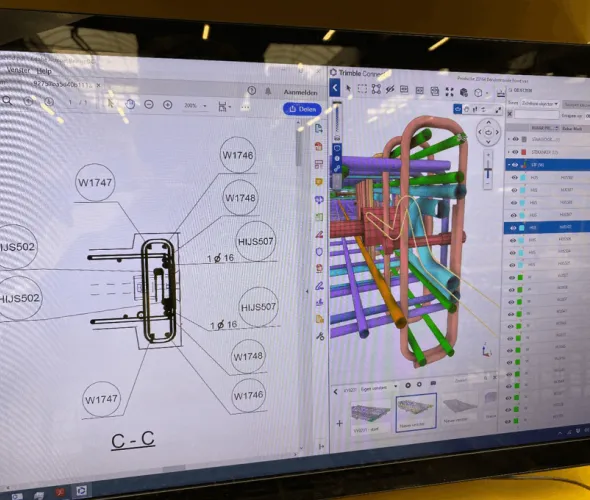Click the search magnifier in PDF toolbar
Image resolution: width=590 pixels, height=500 pixels.
(x=7, y=100)
